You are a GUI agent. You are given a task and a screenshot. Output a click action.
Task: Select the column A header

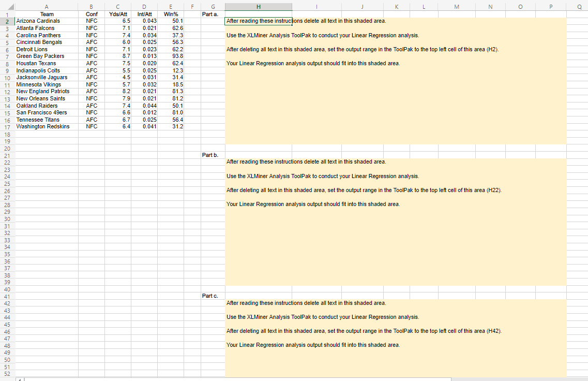(x=46, y=7)
